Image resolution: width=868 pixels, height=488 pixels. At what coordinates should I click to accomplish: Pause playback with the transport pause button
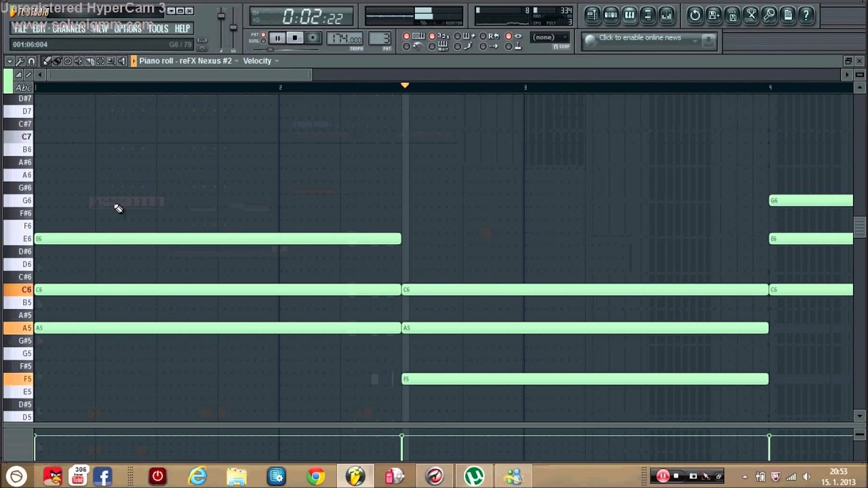coord(277,38)
